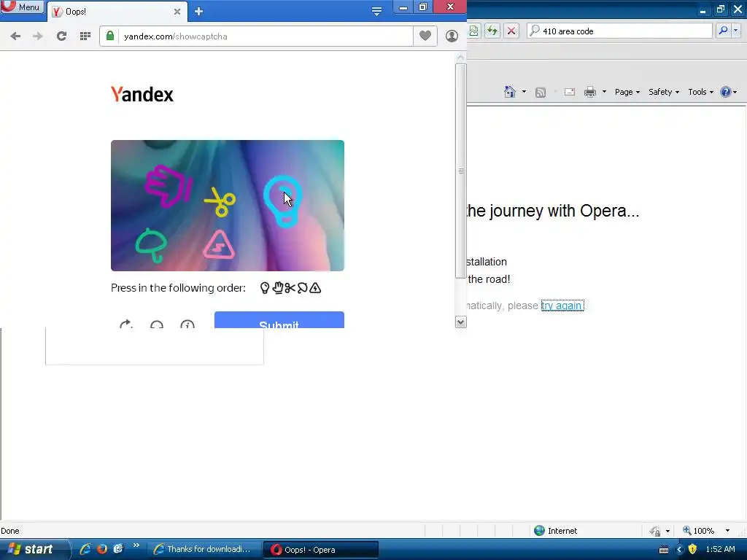This screenshot has width=747, height=560.
Task: Click the cyan light bulb symbol in captcha
Action: point(283,201)
